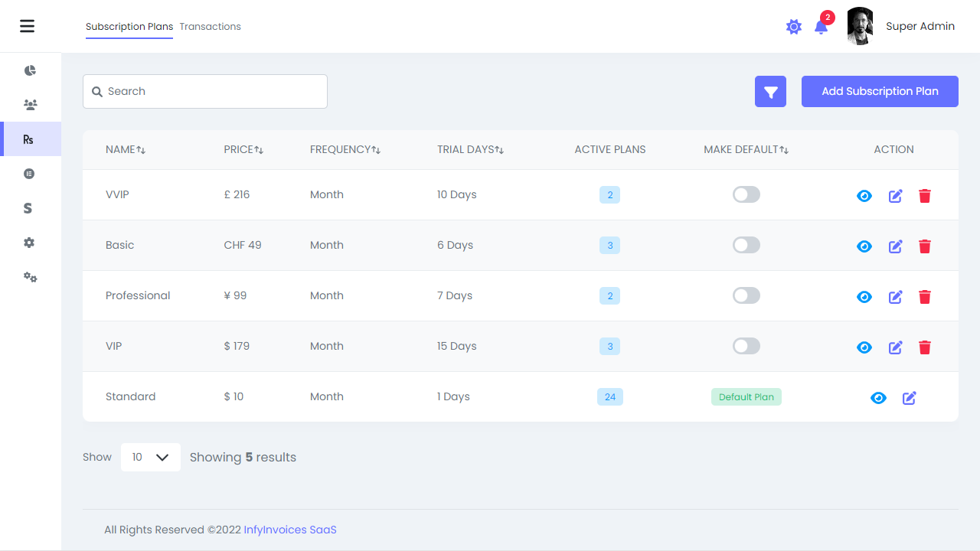Image resolution: width=980 pixels, height=551 pixels.
Task: Click the theme mode sun icon
Action: click(794, 27)
